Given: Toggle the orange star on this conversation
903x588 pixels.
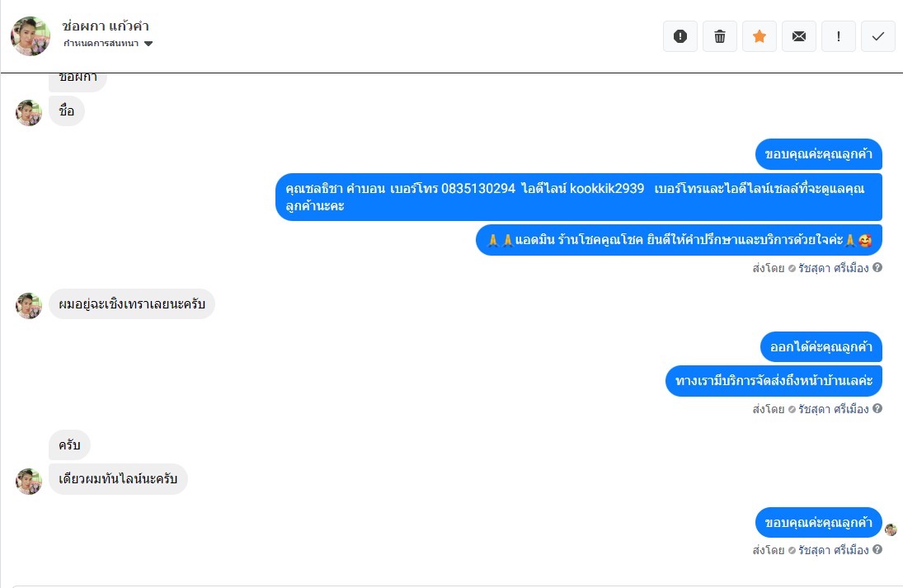Looking at the screenshot, I should pos(760,36).
